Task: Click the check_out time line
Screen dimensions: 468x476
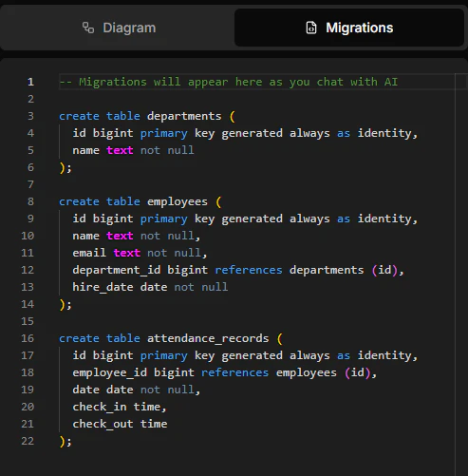Action: point(120,424)
